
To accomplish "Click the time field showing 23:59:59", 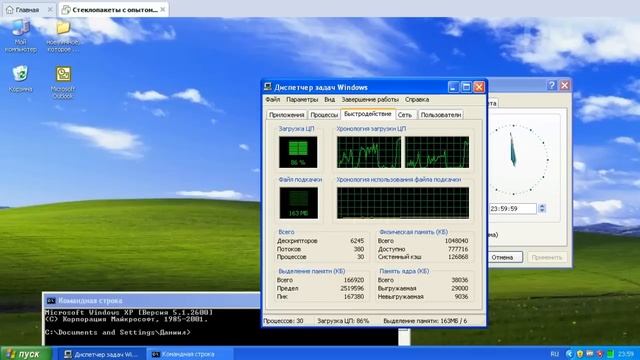I will (x=513, y=209).
